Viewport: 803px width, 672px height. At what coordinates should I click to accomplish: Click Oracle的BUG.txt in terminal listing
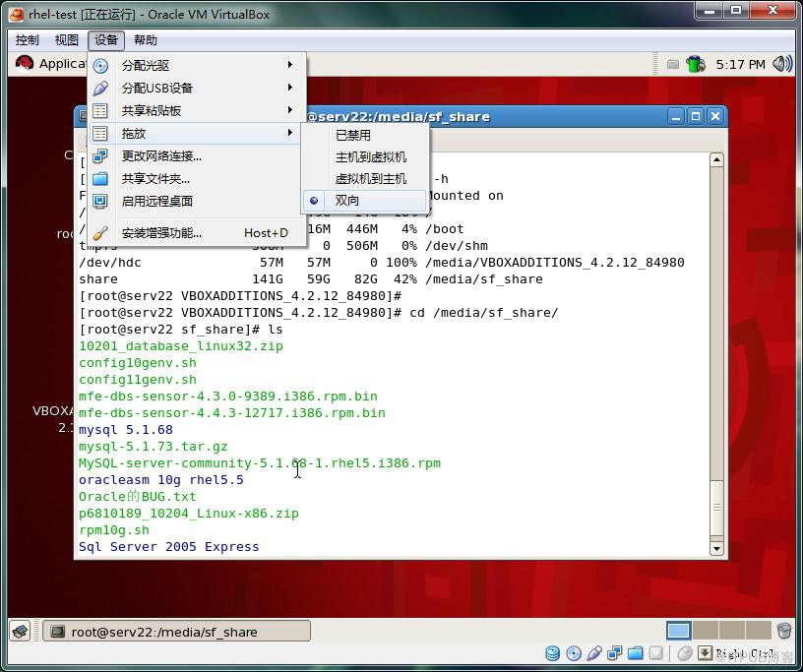point(137,497)
